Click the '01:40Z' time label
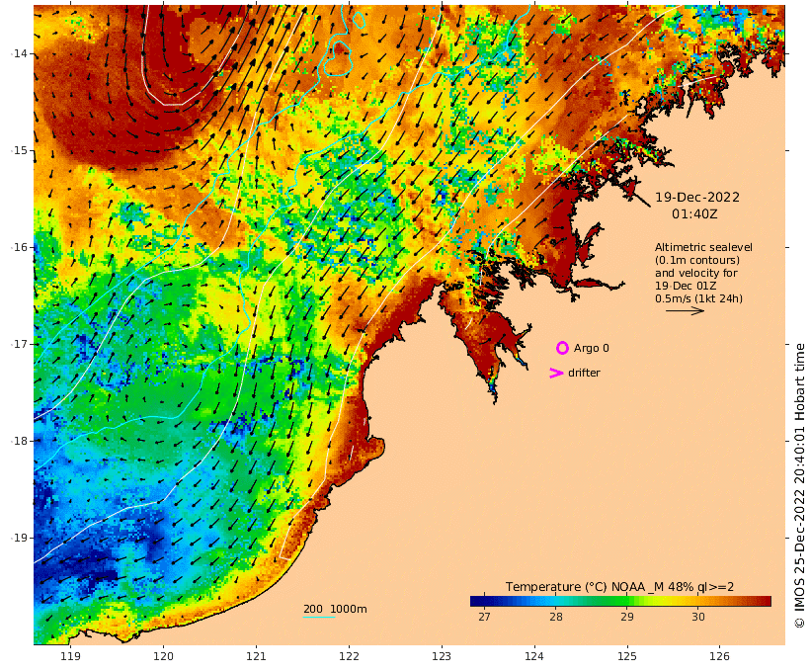Screen dimensions: 810x672 (x=694, y=213)
